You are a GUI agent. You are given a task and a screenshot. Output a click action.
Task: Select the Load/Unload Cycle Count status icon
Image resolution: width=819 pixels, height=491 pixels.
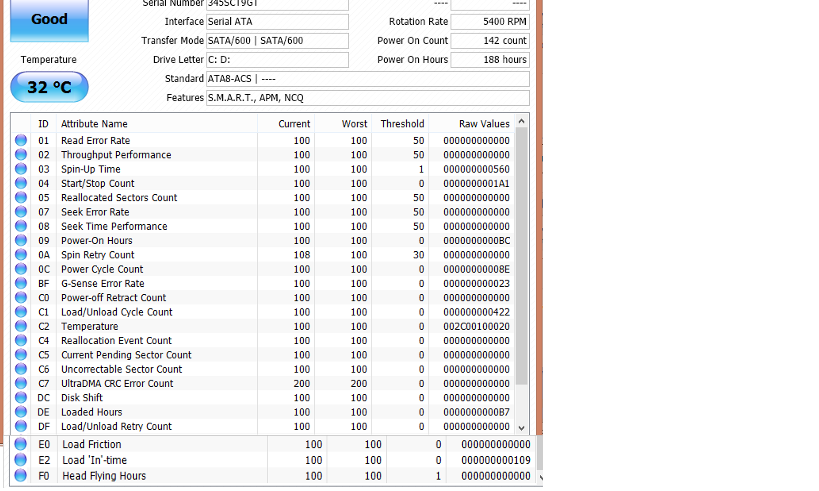click(21, 311)
